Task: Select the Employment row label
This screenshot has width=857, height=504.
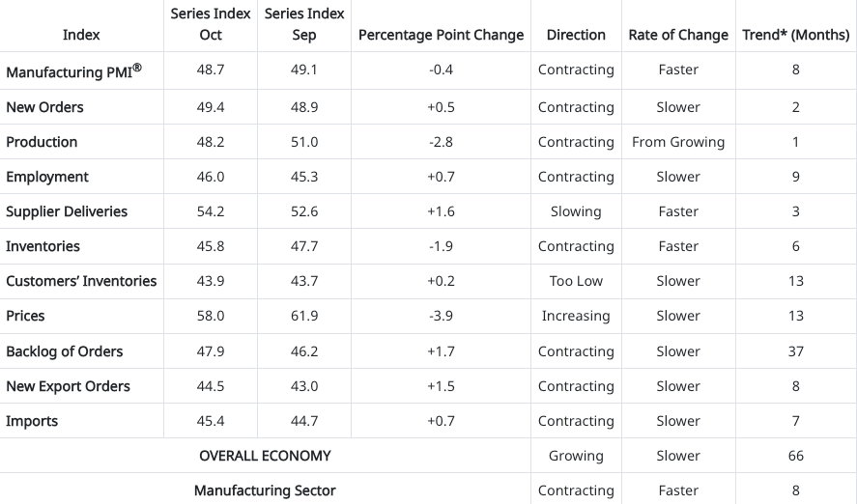Action: [46, 177]
